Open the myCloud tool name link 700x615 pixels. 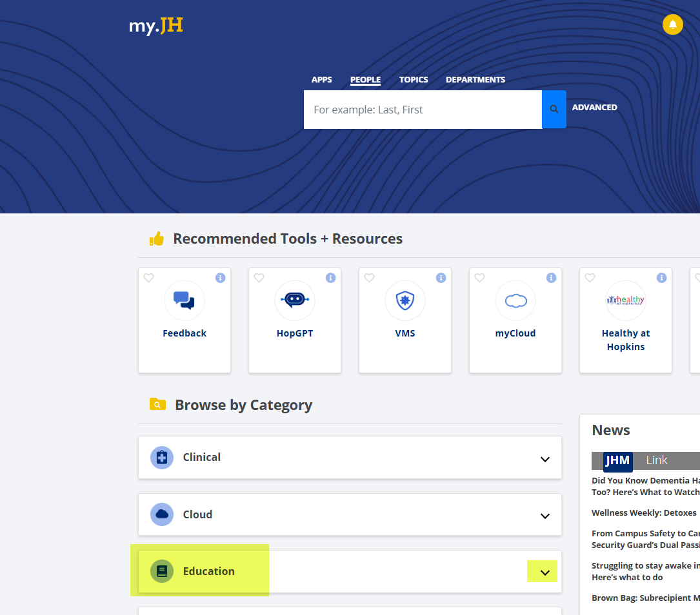pos(515,333)
